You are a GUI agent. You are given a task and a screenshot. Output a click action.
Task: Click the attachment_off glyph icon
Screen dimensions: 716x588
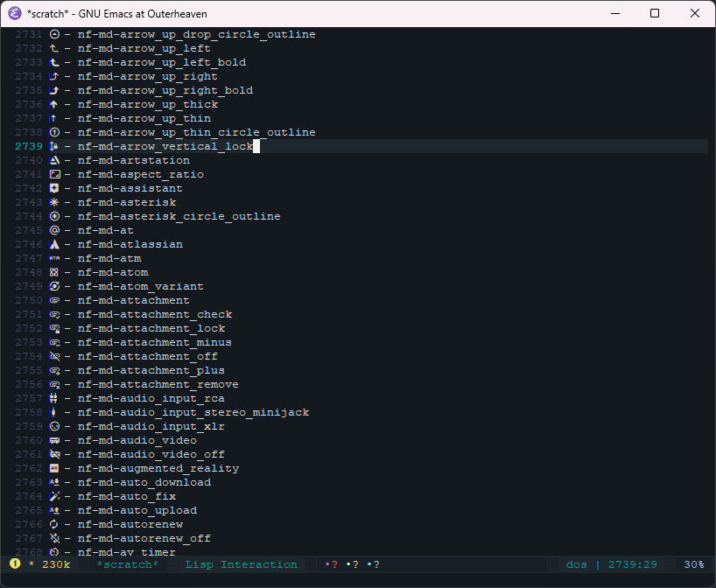pyautogui.click(x=54, y=356)
